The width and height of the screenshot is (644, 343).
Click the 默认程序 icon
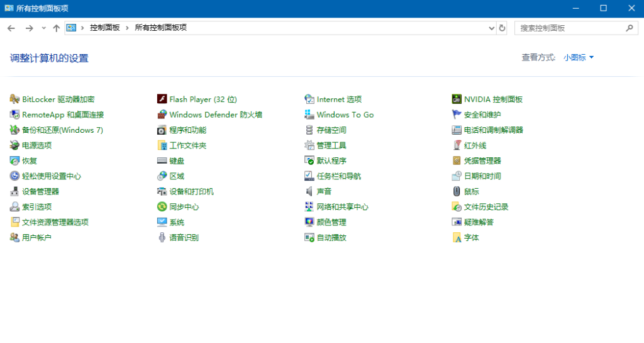click(x=309, y=160)
